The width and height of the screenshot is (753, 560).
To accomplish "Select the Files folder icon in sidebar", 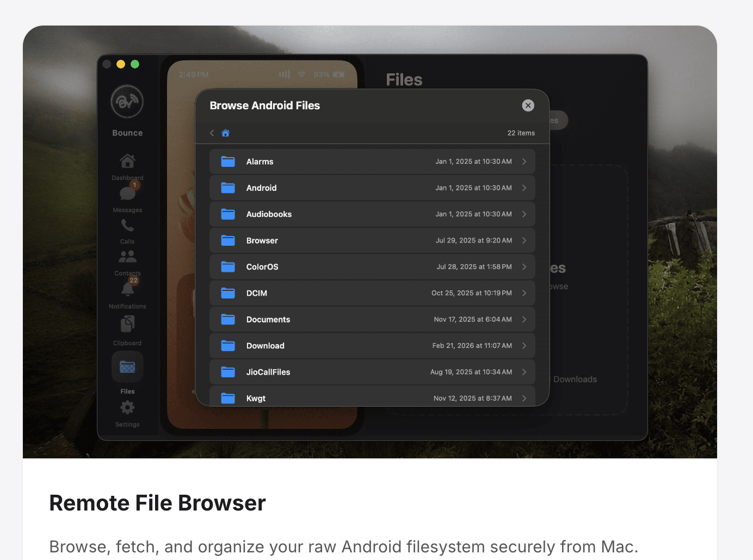I will [x=127, y=367].
